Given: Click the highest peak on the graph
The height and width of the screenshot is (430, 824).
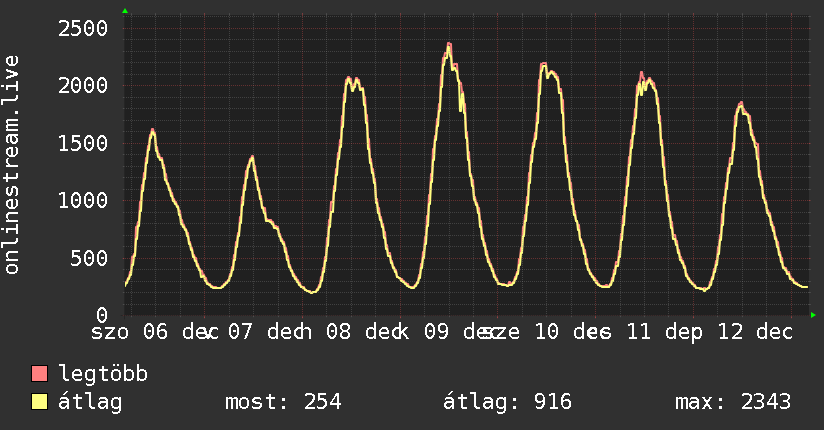Looking at the screenshot, I should click(x=449, y=44).
